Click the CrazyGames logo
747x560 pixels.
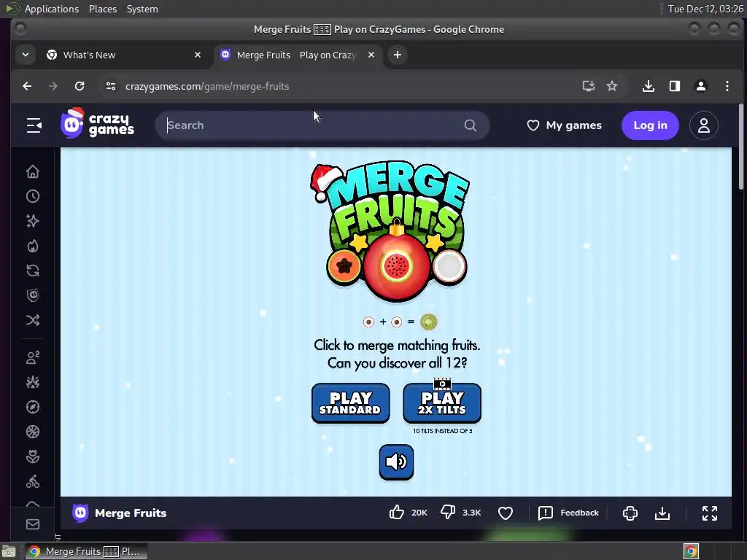[x=97, y=124]
